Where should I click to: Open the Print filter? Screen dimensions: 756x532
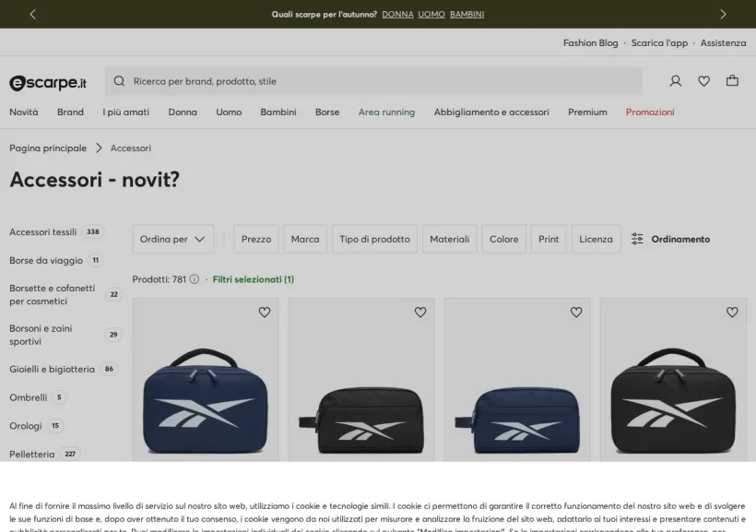(549, 239)
